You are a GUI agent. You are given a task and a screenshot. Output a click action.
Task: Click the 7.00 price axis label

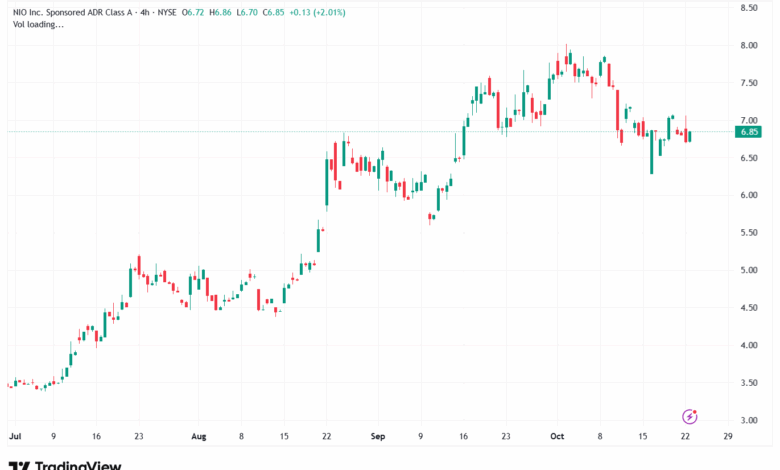coord(749,120)
